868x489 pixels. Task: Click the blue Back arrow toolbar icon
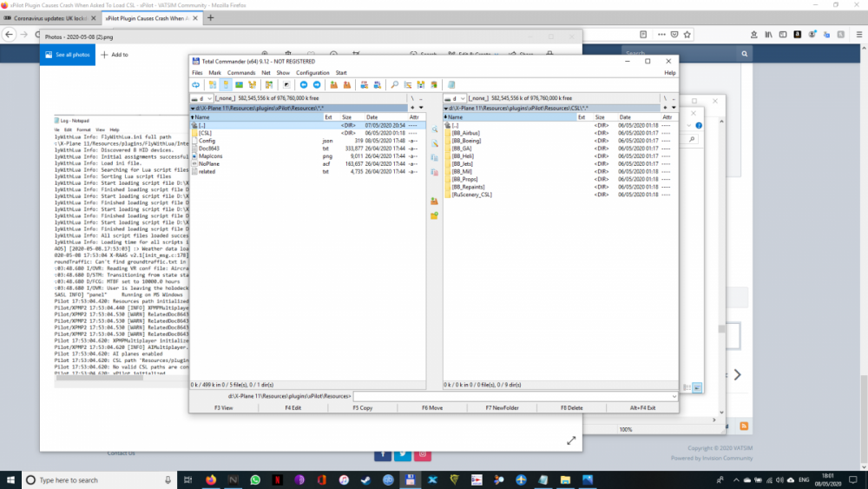tap(303, 85)
